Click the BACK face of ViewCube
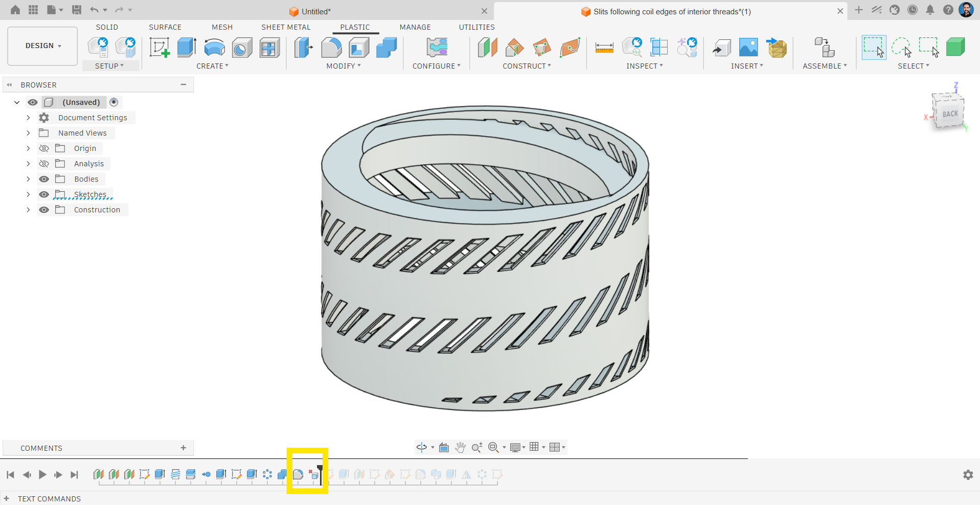The image size is (980, 505). click(950, 114)
